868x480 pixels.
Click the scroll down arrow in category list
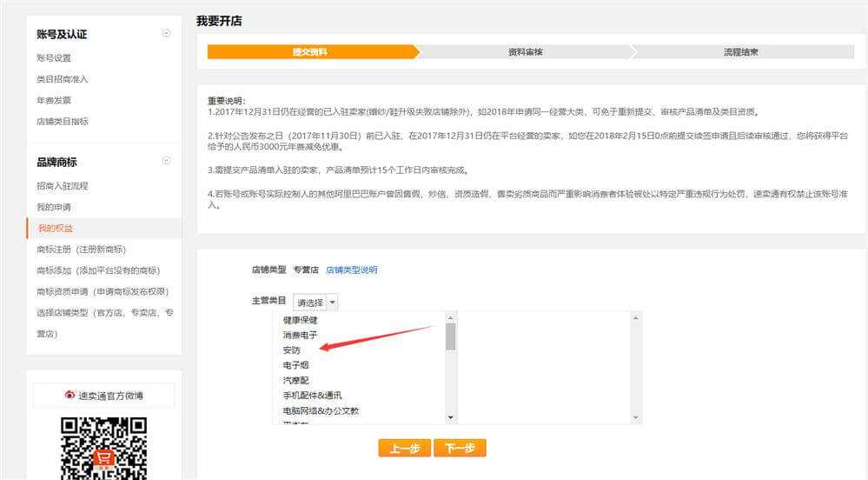450,417
